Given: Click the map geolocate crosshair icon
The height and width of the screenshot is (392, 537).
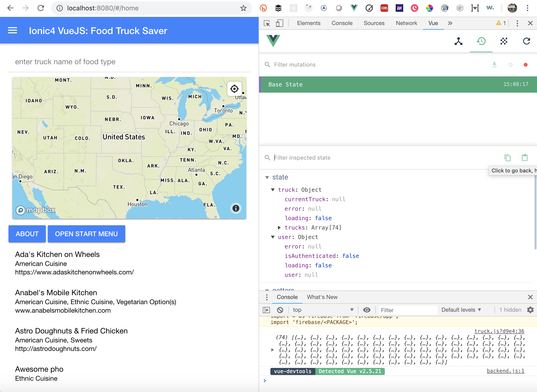Looking at the screenshot, I should click(x=234, y=89).
